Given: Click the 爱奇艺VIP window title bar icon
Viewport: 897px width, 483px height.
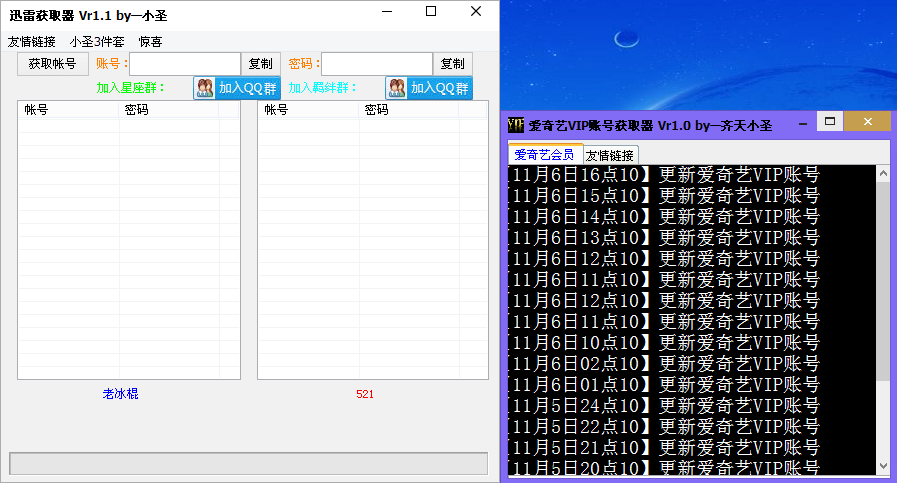Looking at the screenshot, I should 516,125.
